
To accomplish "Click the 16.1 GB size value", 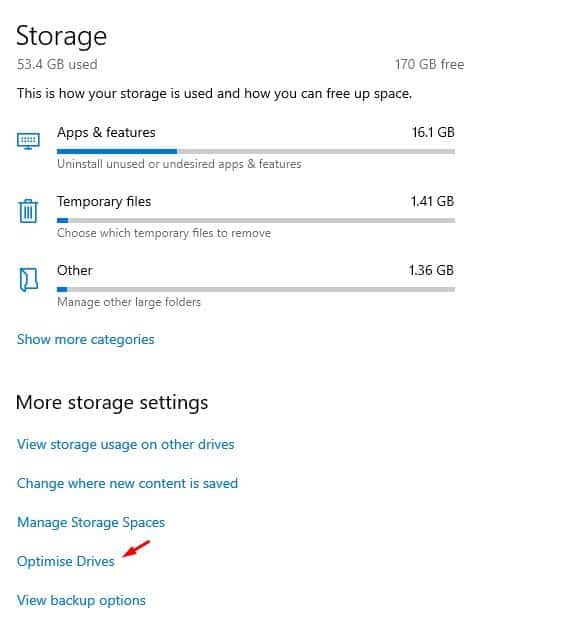I will 433,132.
